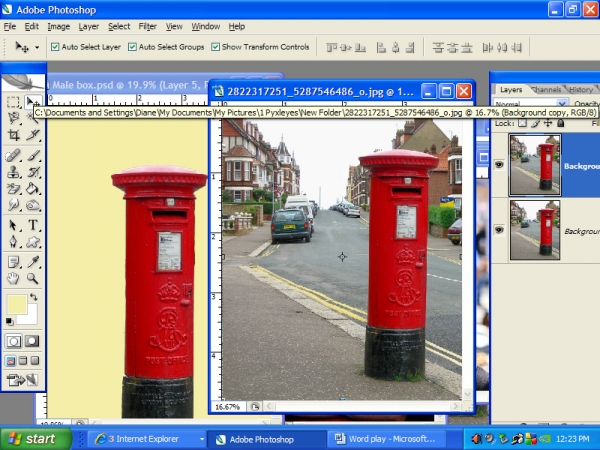
Task: Select the Slice tool
Action: pyautogui.click(x=33, y=135)
